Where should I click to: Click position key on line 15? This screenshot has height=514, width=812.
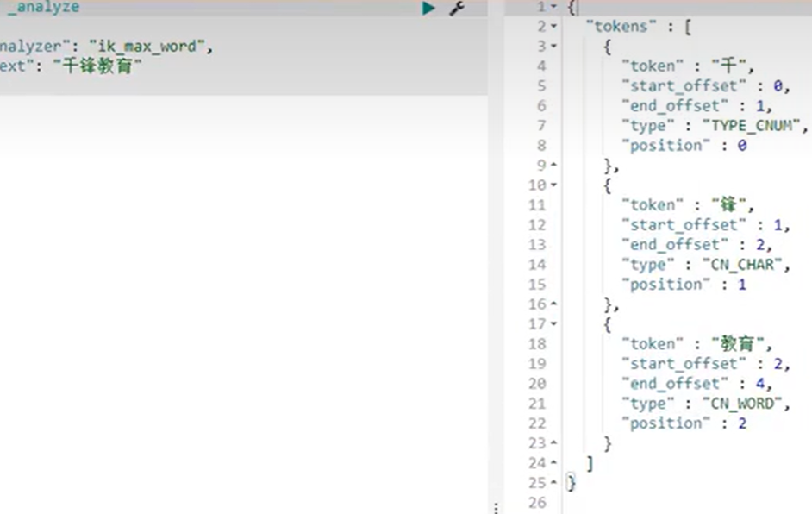click(x=666, y=285)
